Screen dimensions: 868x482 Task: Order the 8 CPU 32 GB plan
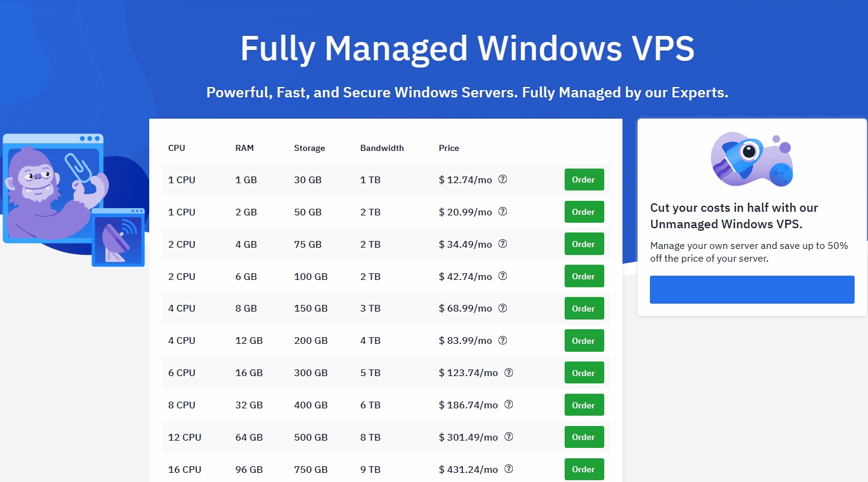tap(584, 405)
